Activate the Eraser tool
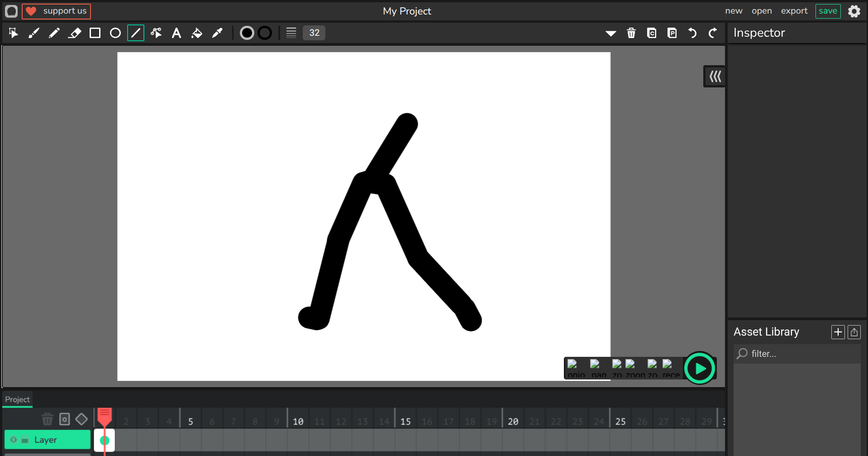This screenshot has width=868, height=456. (75, 33)
